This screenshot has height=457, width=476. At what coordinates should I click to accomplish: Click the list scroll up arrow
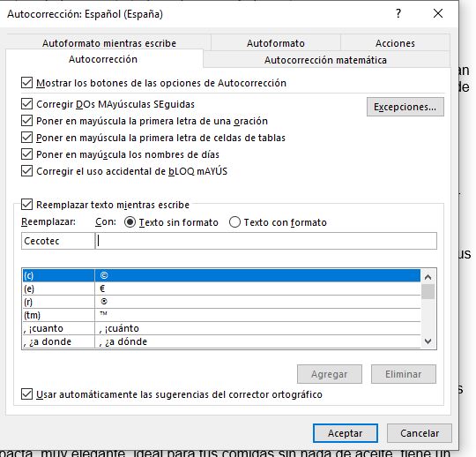[428, 277]
